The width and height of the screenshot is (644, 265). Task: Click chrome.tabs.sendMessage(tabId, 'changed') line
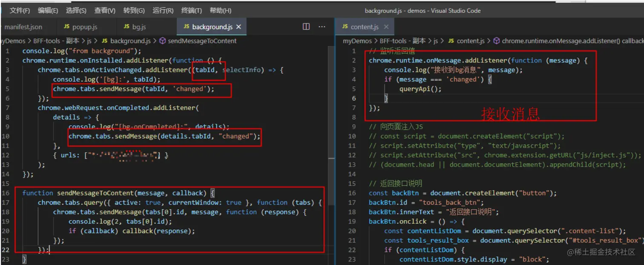(x=134, y=89)
